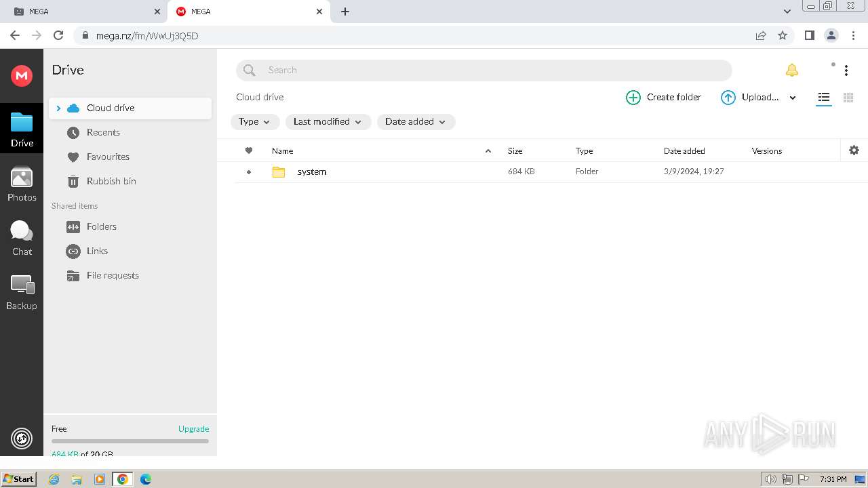Open column settings gear
Viewport: 868px width, 488px height.
pos(854,150)
